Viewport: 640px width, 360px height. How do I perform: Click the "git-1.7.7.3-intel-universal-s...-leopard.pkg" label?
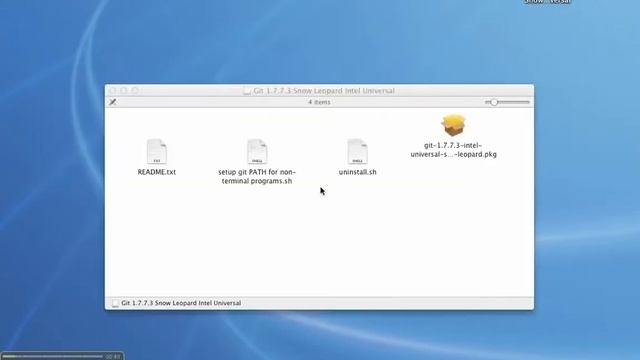coord(453,150)
